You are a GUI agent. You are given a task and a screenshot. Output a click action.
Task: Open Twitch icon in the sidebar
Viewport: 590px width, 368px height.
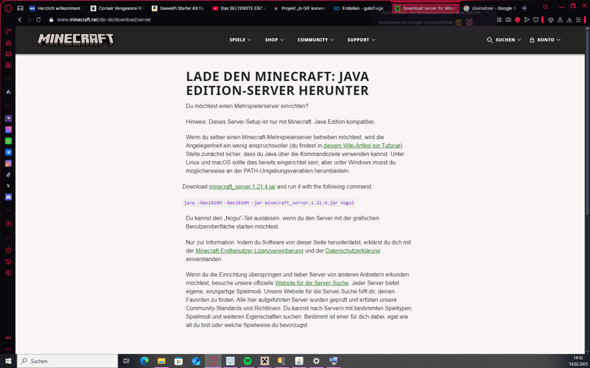(8, 119)
